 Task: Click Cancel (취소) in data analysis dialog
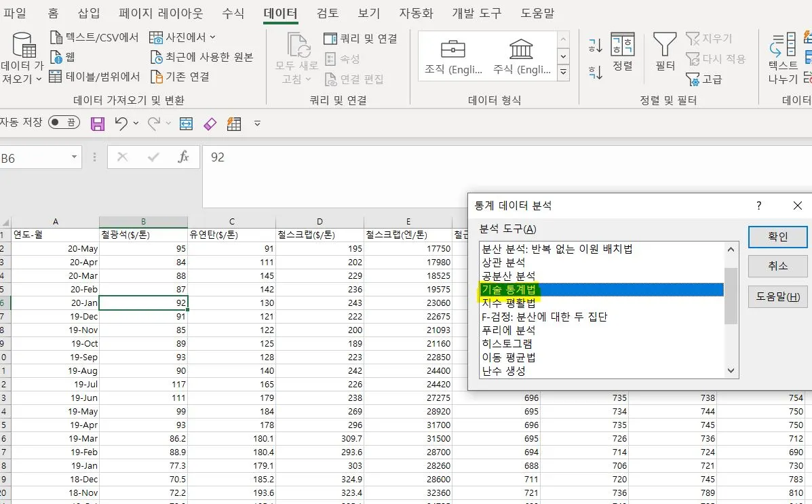click(777, 266)
